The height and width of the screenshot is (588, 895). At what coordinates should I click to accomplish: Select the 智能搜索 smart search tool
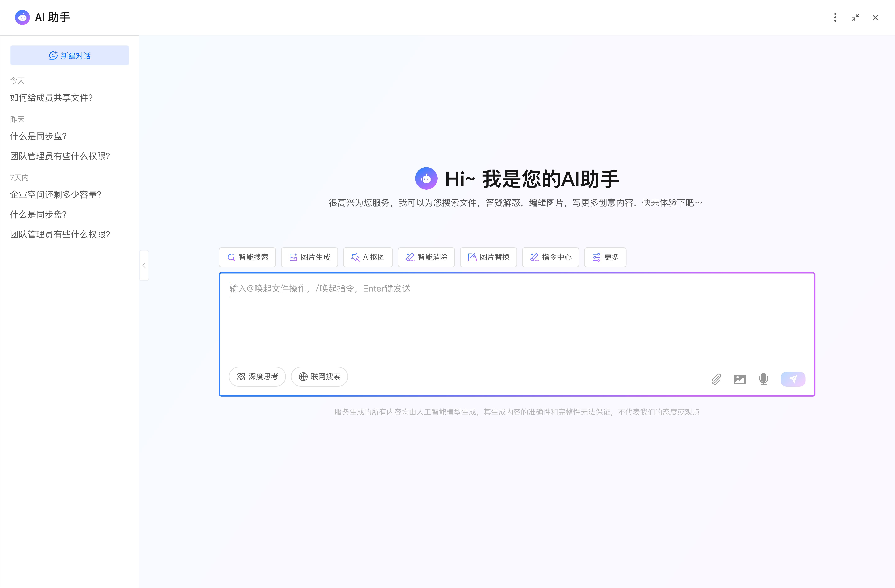(x=247, y=257)
